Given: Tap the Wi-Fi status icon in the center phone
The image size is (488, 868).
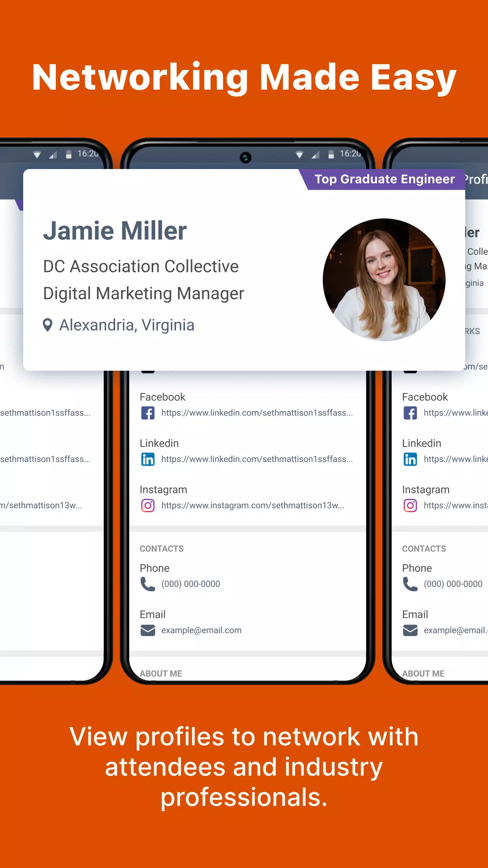Looking at the screenshot, I should [299, 154].
